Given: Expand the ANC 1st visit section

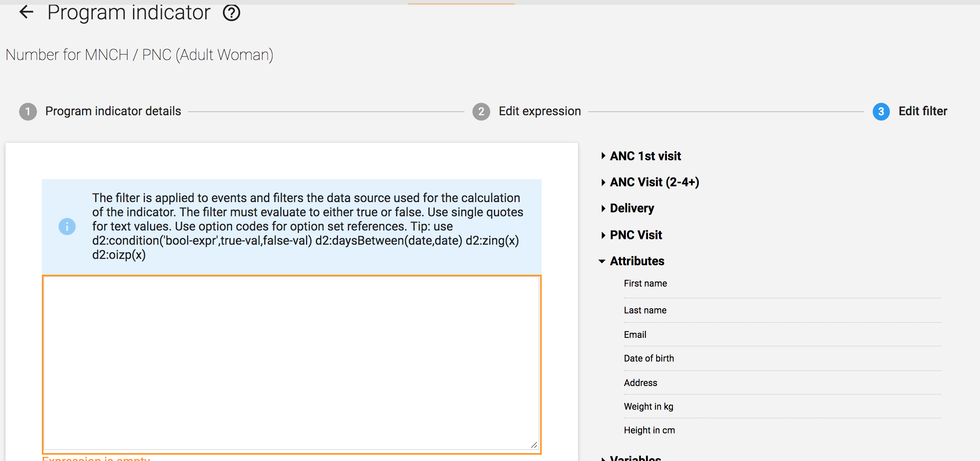Looking at the screenshot, I should pos(645,156).
